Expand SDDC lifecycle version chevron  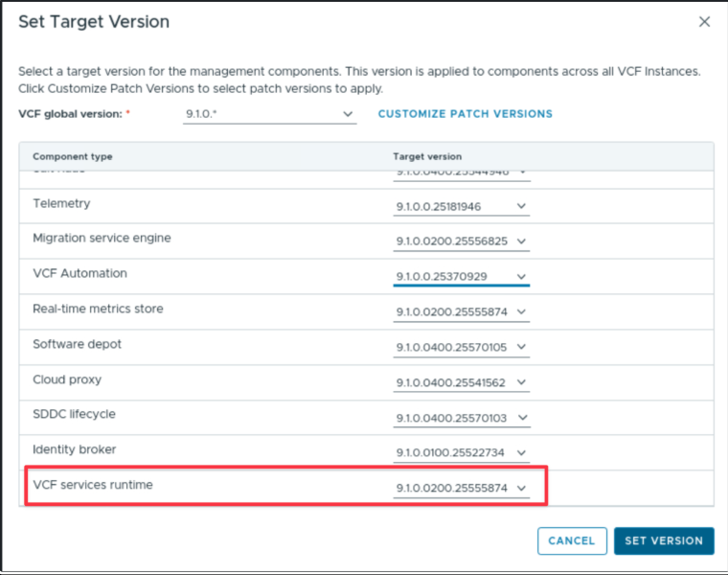coord(522,418)
